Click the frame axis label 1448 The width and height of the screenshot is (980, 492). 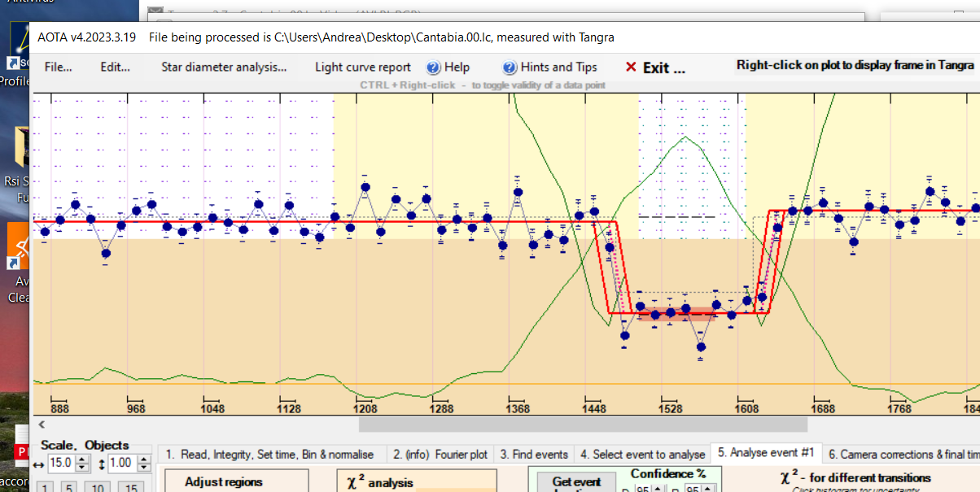click(x=594, y=409)
